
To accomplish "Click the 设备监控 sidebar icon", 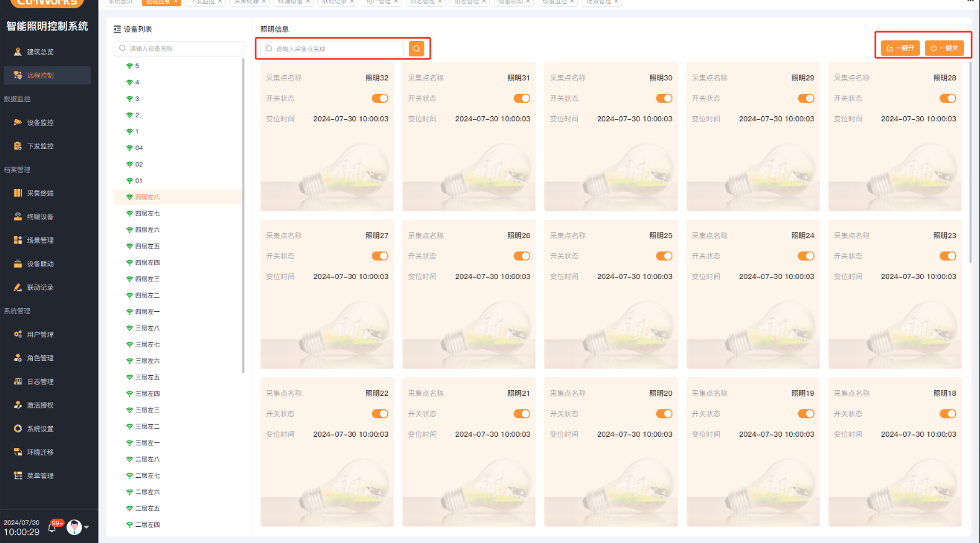I will coord(18,122).
